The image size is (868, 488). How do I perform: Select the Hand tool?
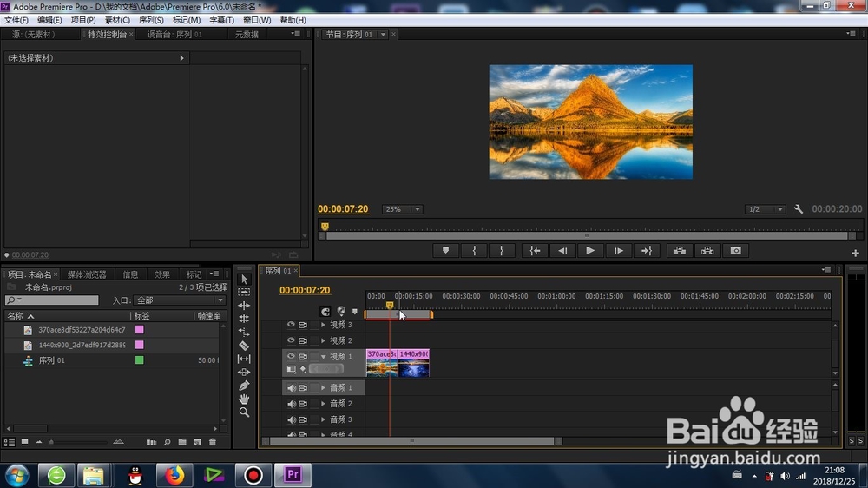[x=244, y=399]
